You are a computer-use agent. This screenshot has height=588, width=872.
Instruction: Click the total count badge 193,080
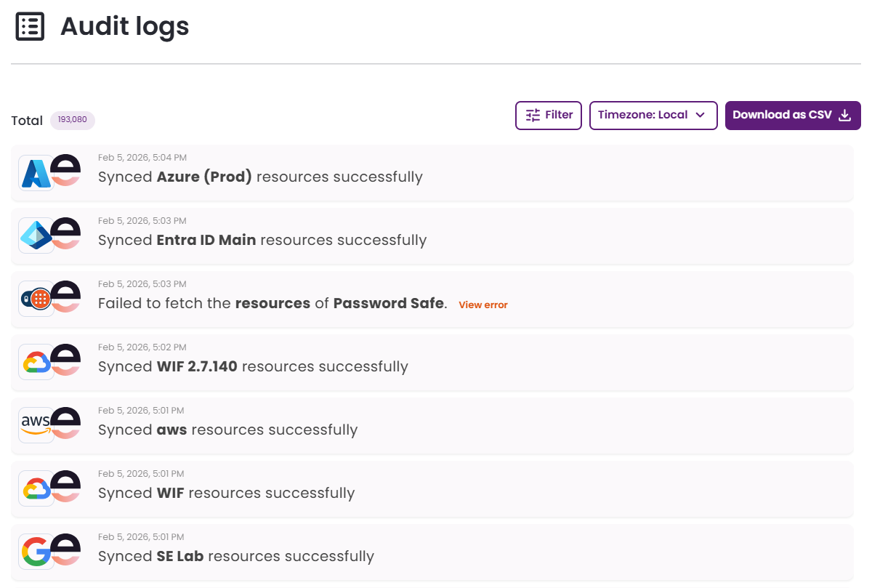[73, 120]
